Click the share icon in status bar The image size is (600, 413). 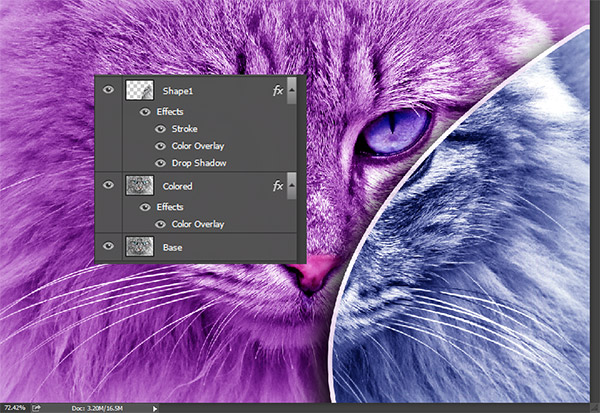coord(36,408)
